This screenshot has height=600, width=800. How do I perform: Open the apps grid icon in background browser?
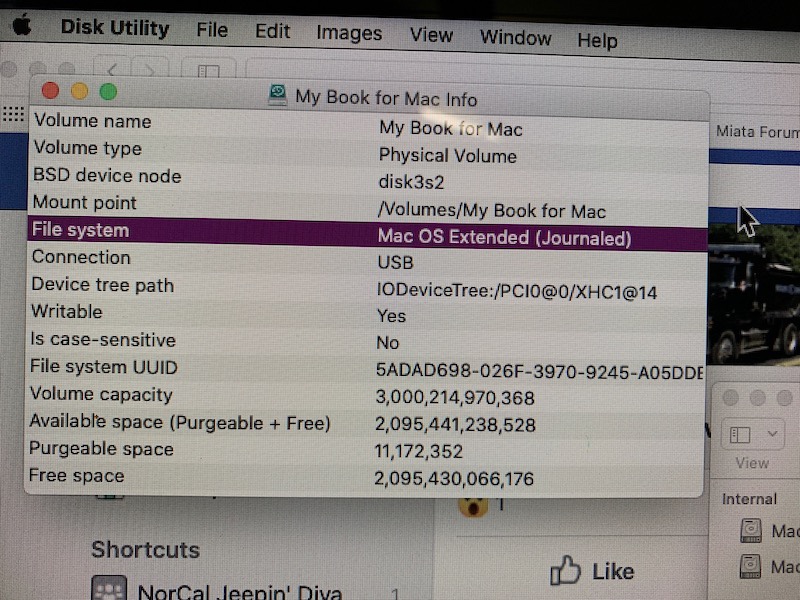click(13, 114)
